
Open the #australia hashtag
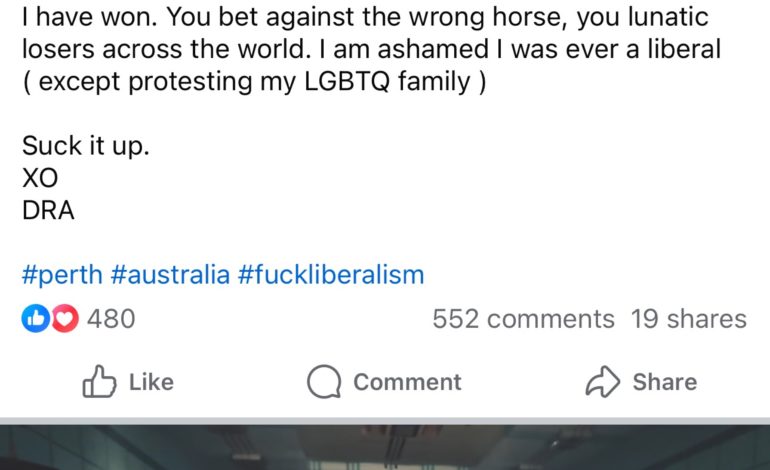click(170, 274)
